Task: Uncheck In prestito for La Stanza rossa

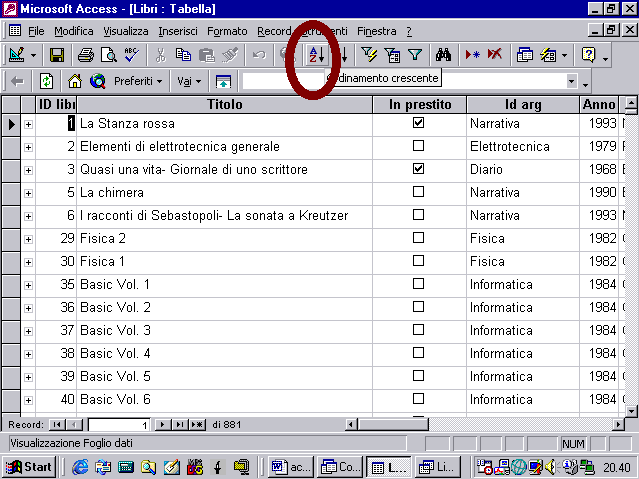Action: click(x=419, y=123)
